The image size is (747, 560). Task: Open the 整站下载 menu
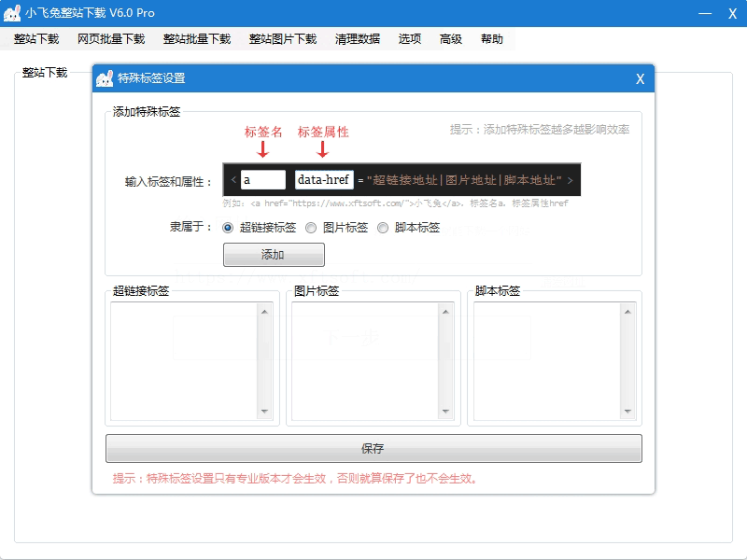pyautogui.click(x=36, y=39)
